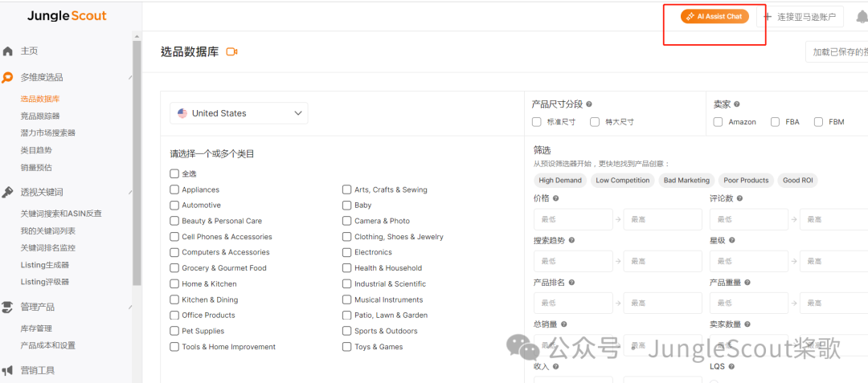Viewport: 868px width, 383px height.
Task: Open 库存管理 in sidebar
Action: point(36,328)
